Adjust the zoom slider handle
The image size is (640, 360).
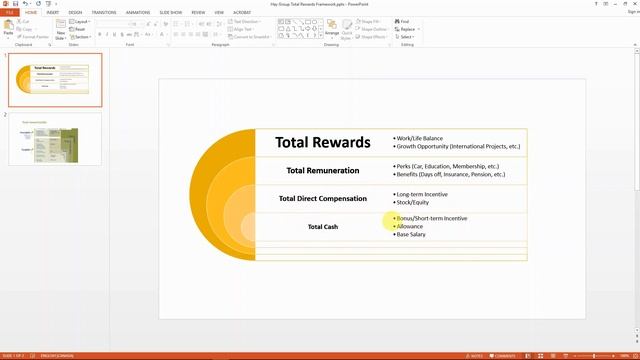coord(594,356)
